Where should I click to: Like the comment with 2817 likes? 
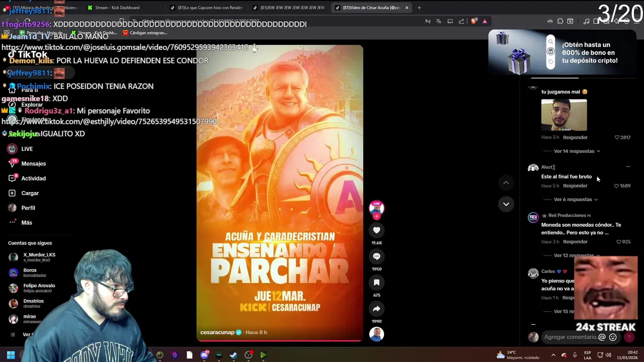(x=617, y=137)
